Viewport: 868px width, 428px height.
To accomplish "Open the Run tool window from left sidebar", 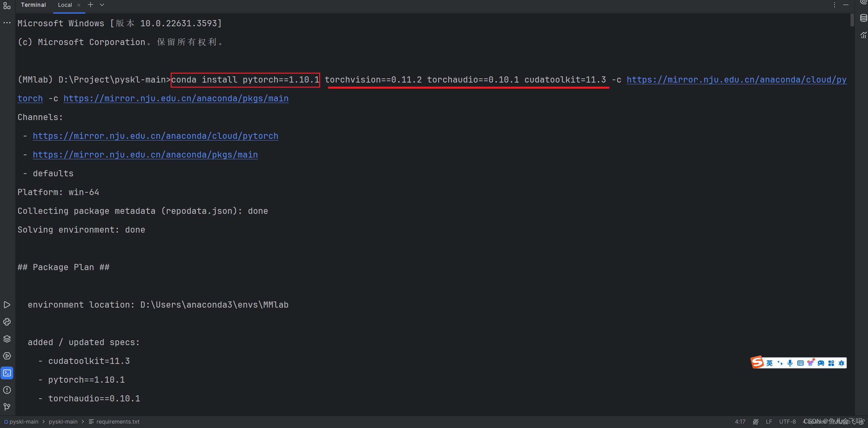I will (x=7, y=305).
